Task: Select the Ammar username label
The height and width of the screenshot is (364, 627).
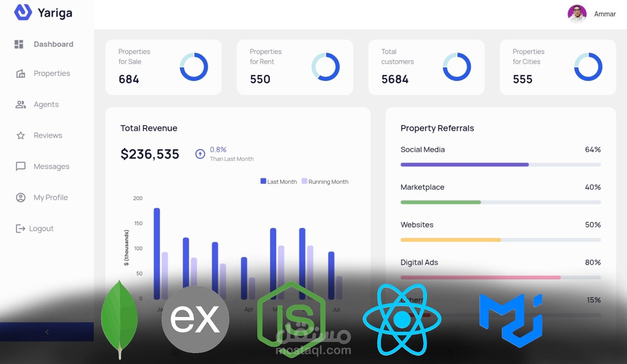Action: click(x=605, y=14)
